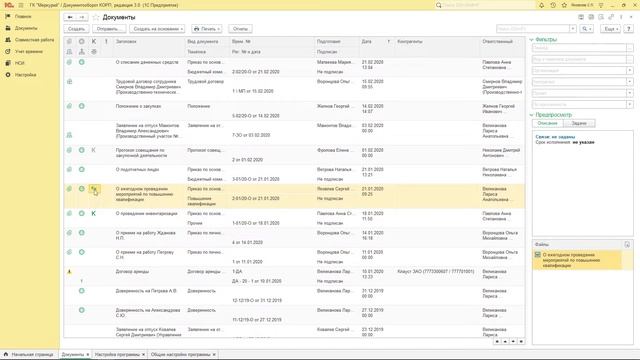Click the circle status column header icon
The image size is (640, 360).
[x=82, y=42]
